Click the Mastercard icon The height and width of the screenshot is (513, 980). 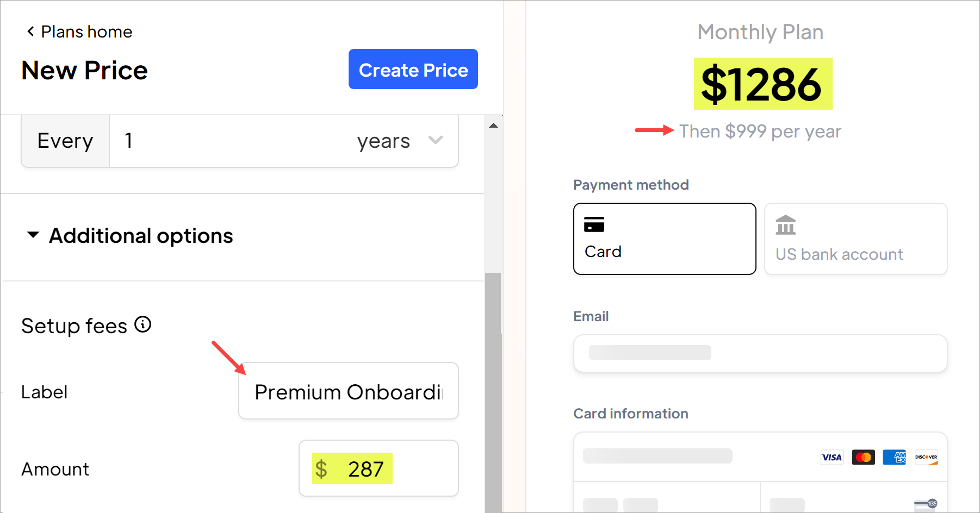863,457
